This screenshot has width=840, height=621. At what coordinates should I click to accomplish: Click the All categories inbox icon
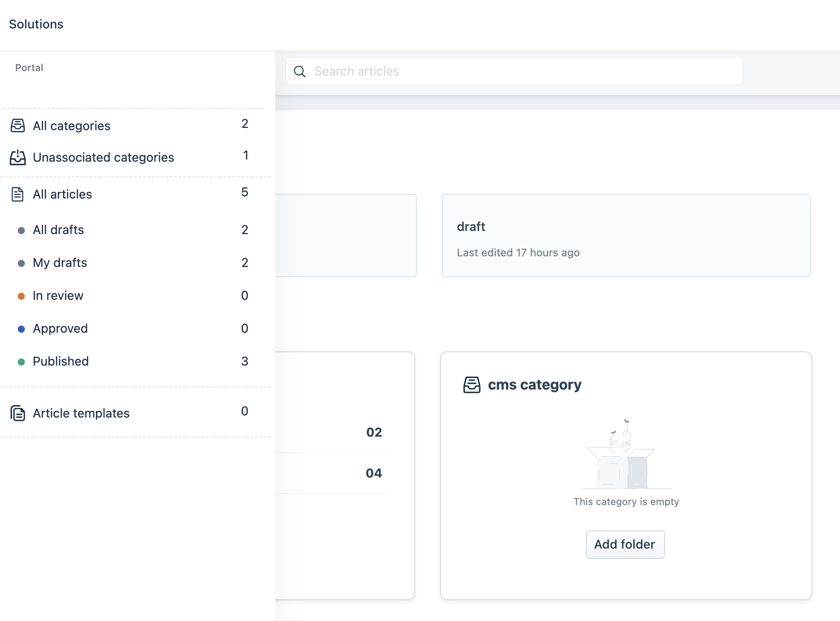pyautogui.click(x=18, y=126)
